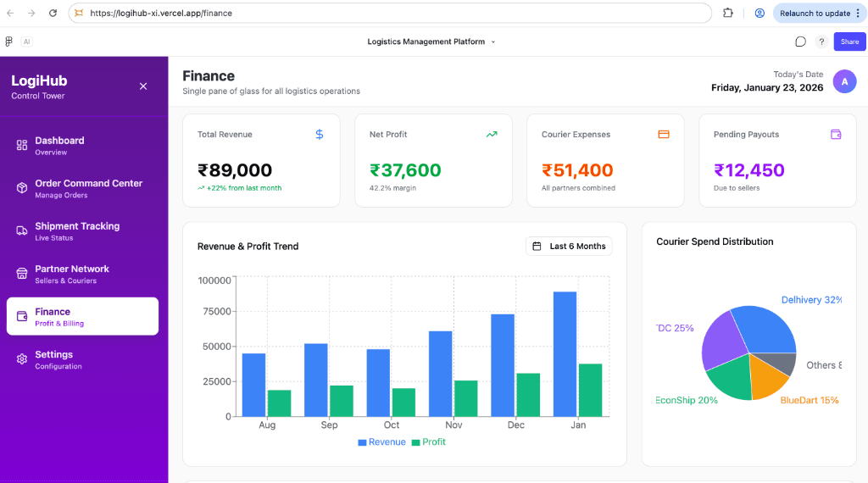Reload the page with the refresh icon
Screen dimensions: 868x483
(x=53, y=14)
